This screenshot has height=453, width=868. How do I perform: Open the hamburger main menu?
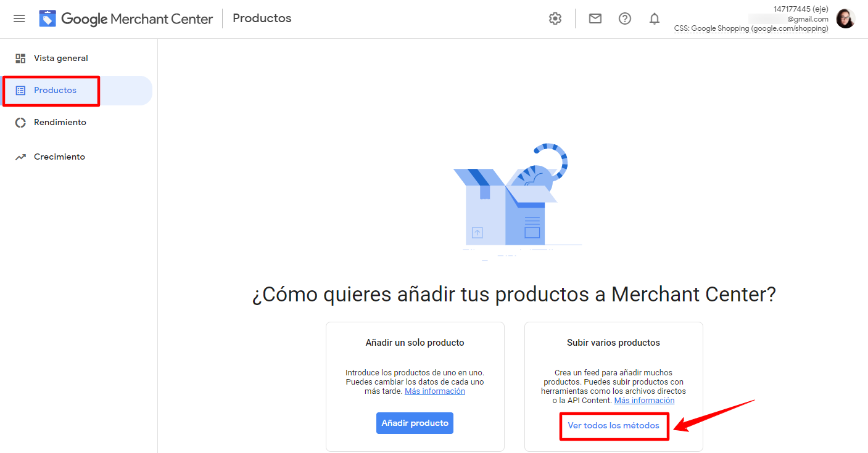point(19,18)
